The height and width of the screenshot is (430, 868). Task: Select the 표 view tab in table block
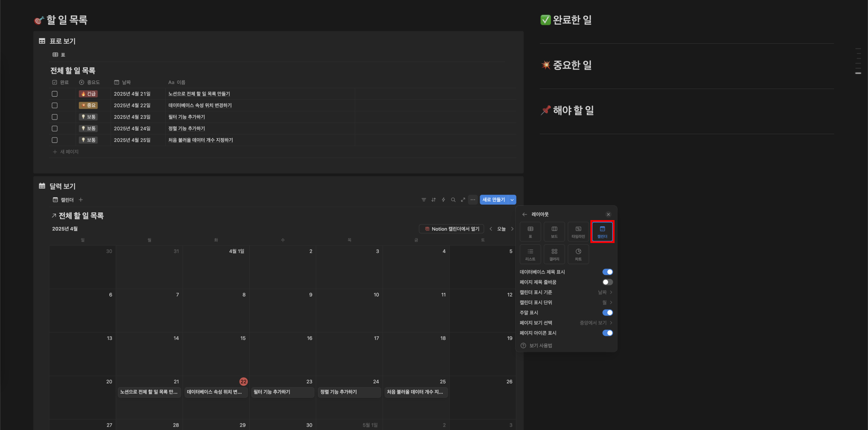coord(59,55)
